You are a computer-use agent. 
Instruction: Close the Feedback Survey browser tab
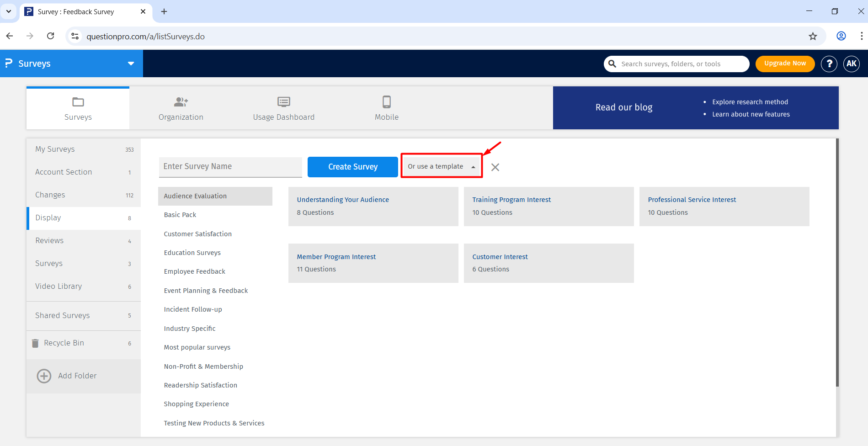click(x=143, y=11)
